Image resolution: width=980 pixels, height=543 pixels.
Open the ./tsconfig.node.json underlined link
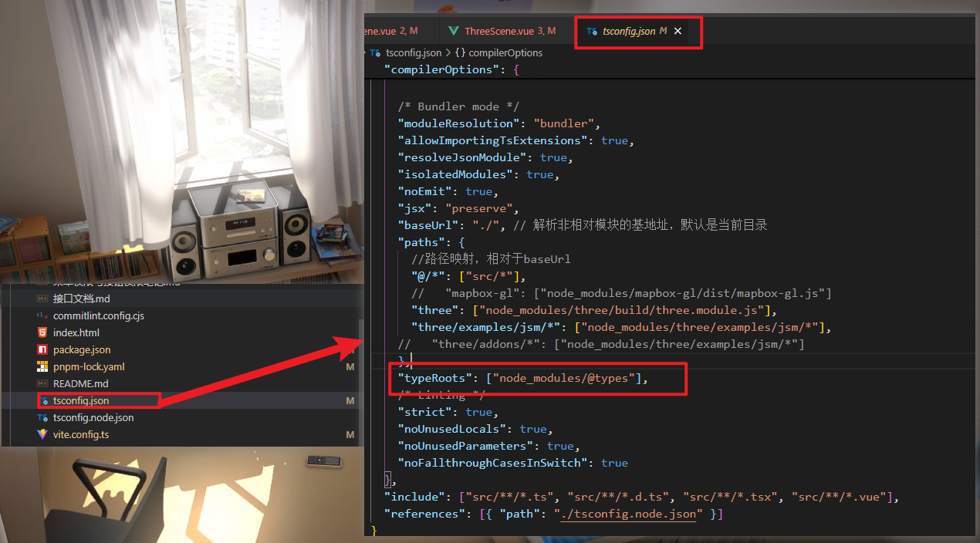pos(627,514)
